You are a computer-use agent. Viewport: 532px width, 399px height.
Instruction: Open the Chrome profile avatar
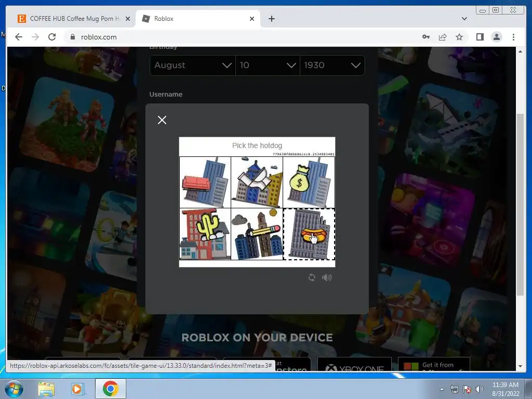tap(496, 37)
